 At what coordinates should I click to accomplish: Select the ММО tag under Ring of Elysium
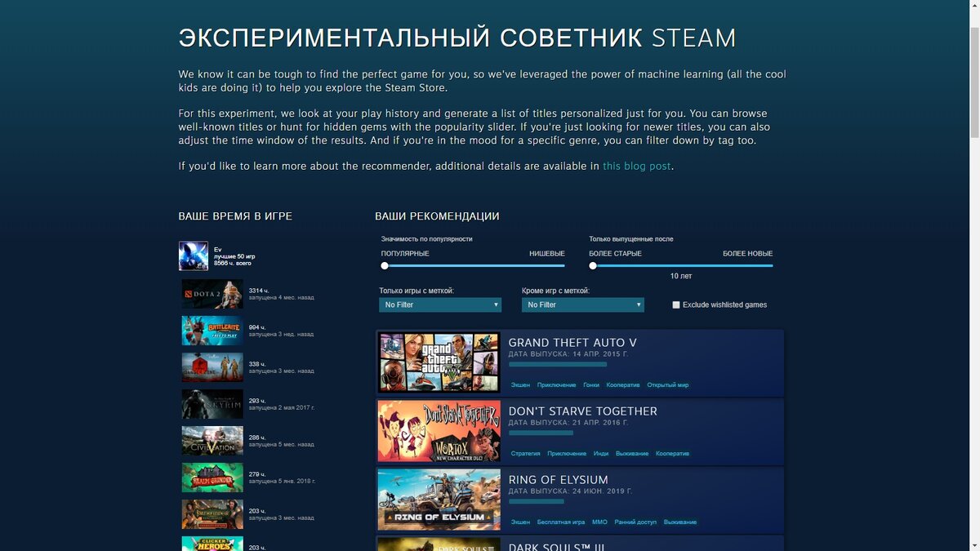(599, 522)
